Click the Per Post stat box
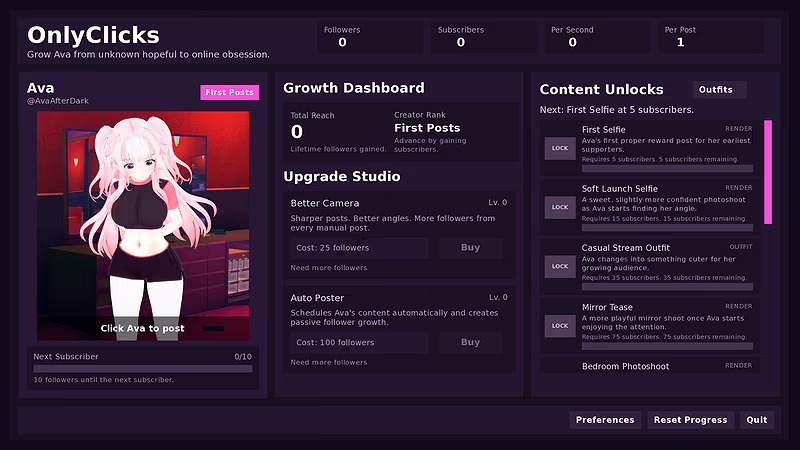 pos(712,37)
